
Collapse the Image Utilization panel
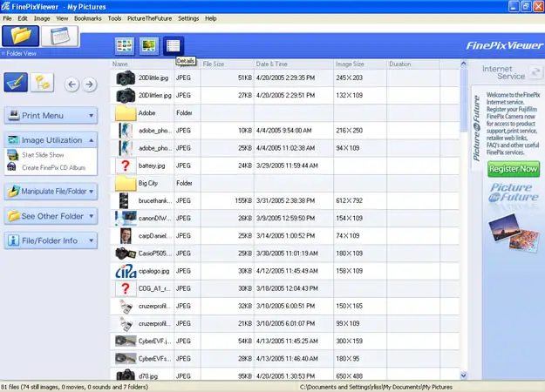click(x=51, y=140)
